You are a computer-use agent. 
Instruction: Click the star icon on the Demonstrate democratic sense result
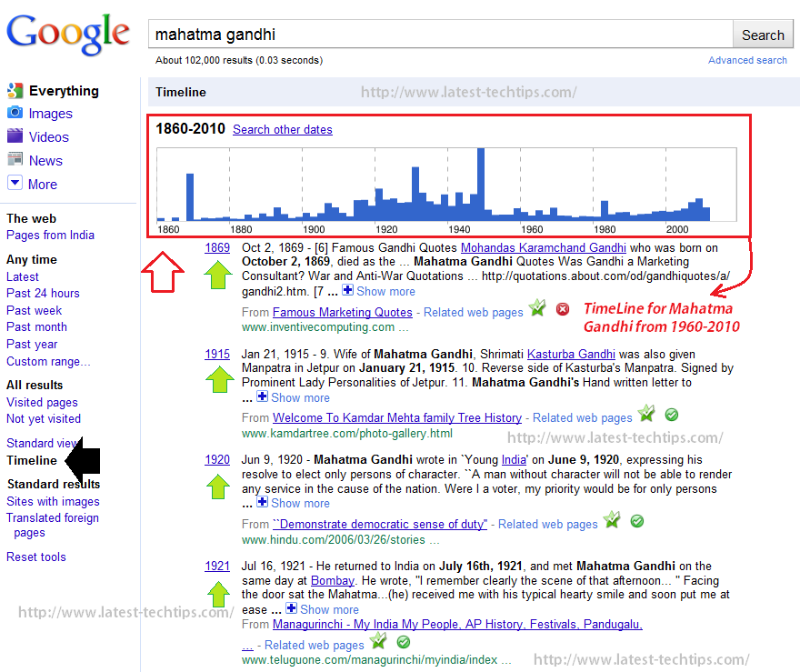point(611,519)
